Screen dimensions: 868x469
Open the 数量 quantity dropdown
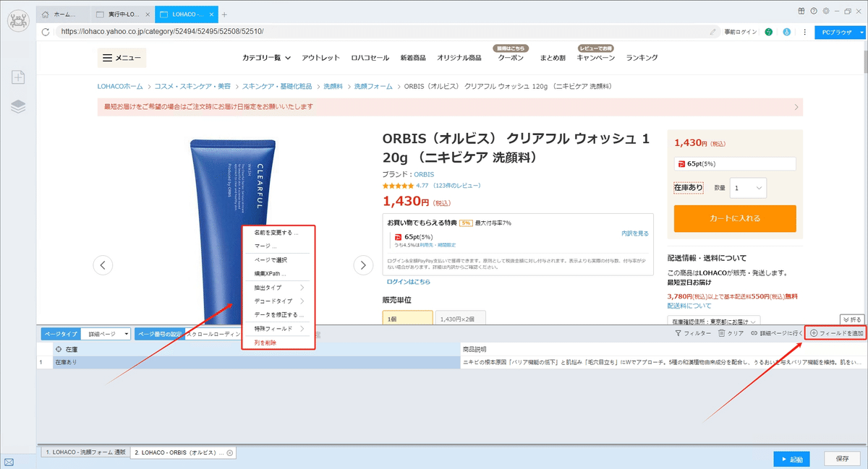point(748,188)
